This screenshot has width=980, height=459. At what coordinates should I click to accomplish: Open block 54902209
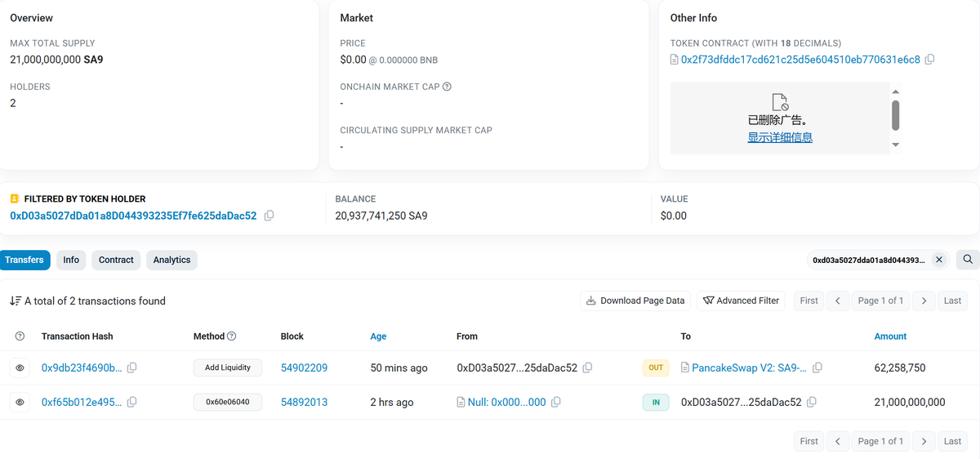[x=304, y=368]
